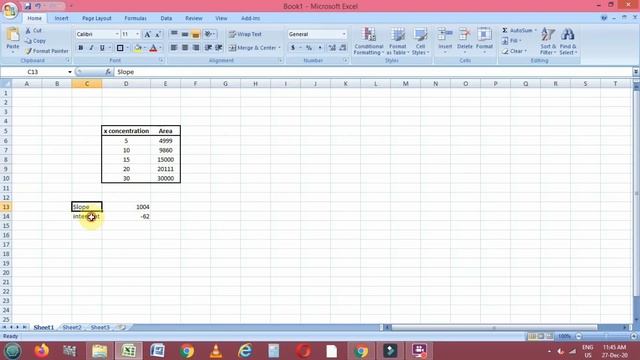Click Page Layout view icon
Viewport: 640px width, 360px height.
[x=540, y=336]
